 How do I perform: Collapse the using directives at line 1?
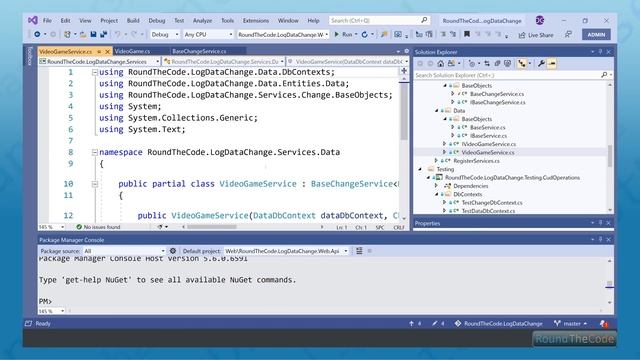(x=95, y=72)
